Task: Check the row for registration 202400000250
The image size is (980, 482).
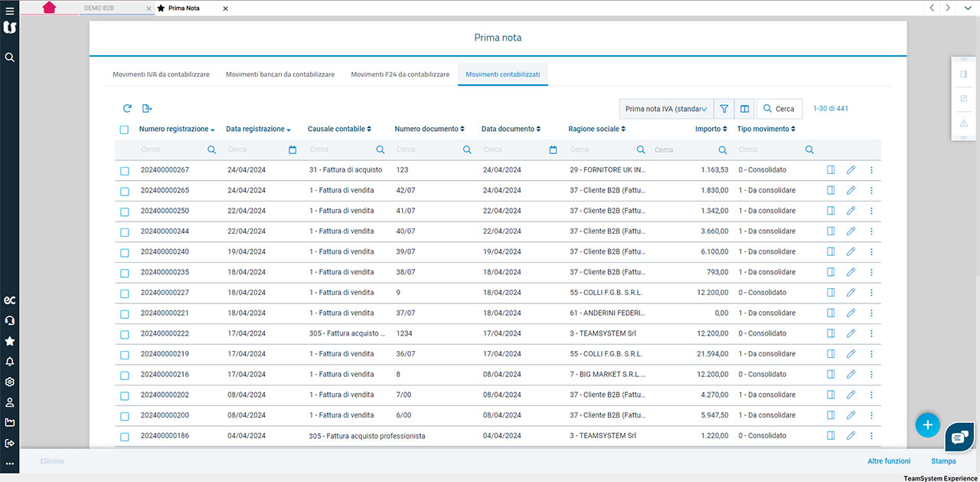Action: pyautogui.click(x=124, y=211)
